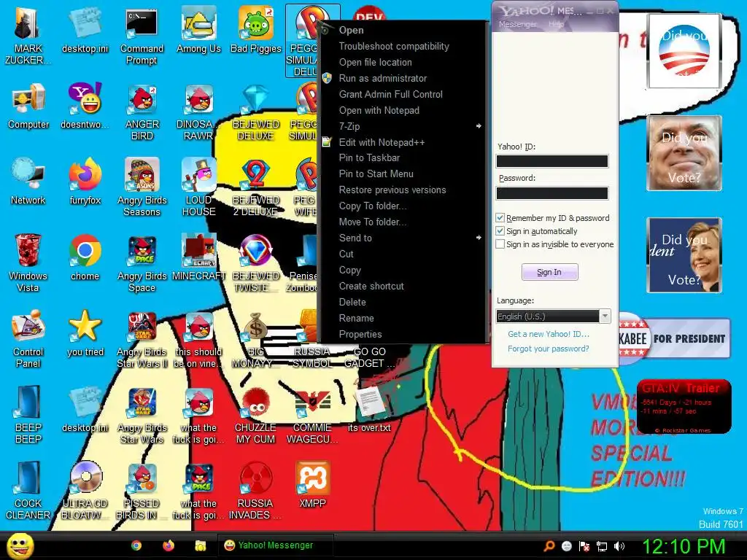This screenshot has width=747, height=560.
Task: Choose Open in the context menu
Action: click(x=403, y=30)
